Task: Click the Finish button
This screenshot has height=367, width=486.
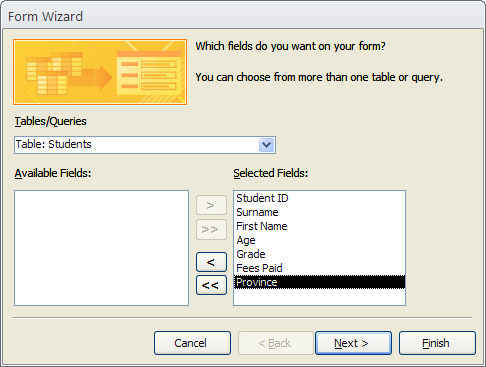Action: coord(437,343)
